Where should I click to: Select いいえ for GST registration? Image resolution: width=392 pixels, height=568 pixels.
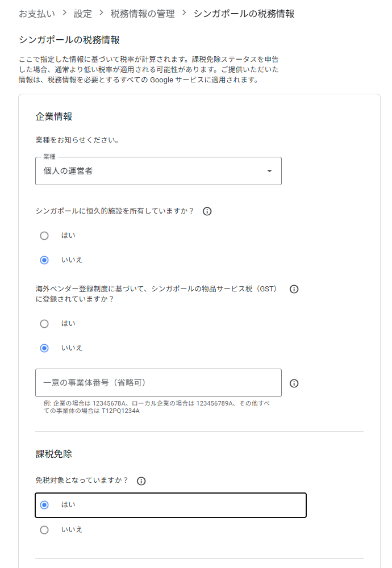(44, 348)
